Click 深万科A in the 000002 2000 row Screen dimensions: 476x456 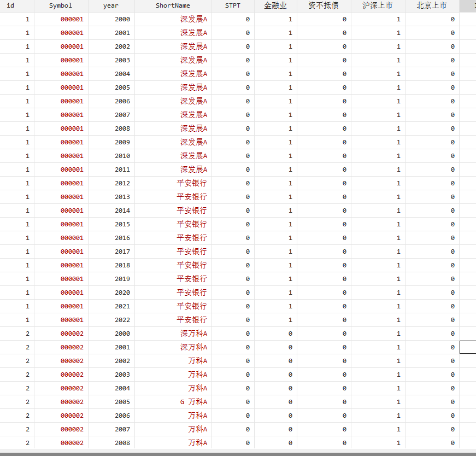tap(193, 334)
